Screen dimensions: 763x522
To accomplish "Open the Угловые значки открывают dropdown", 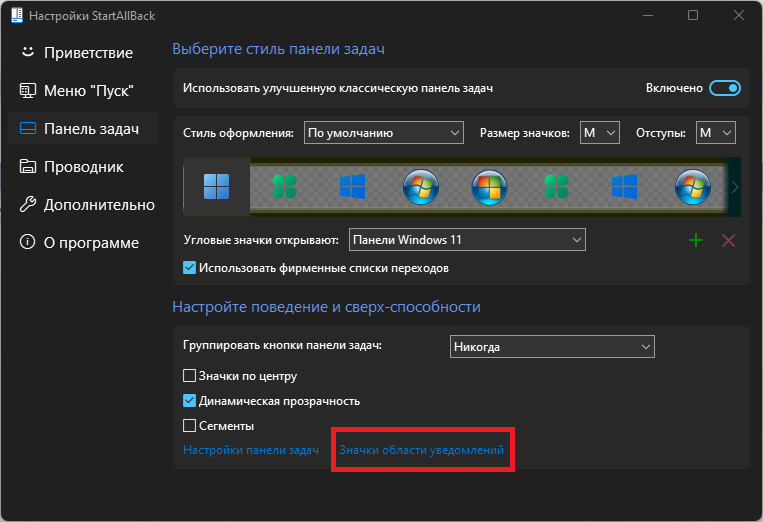I will click(x=467, y=240).
